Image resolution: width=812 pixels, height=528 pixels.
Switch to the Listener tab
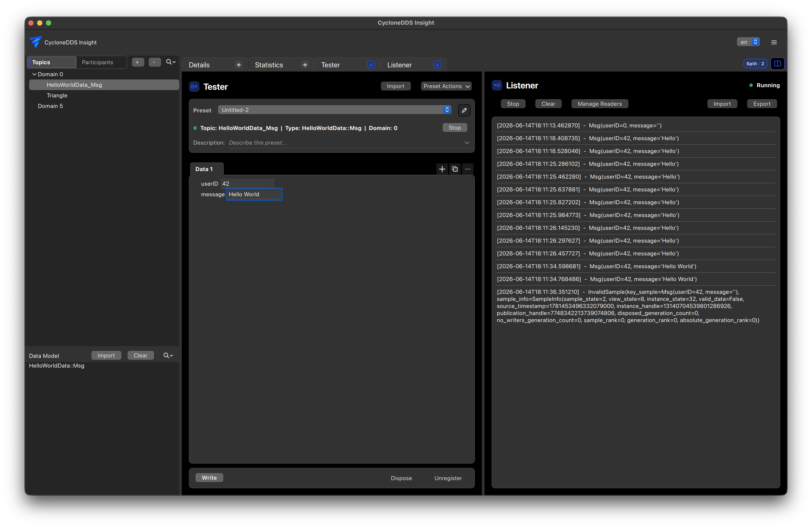[399, 65]
